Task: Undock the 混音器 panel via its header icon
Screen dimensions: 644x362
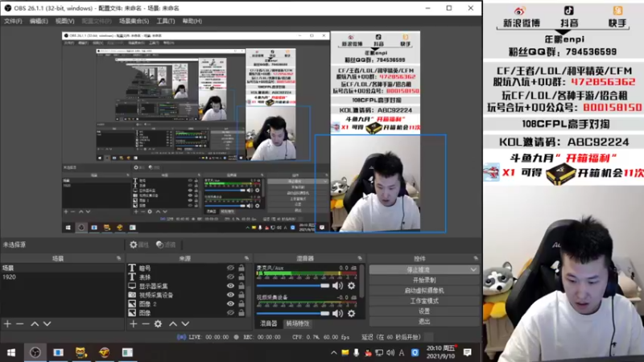Action: pos(360,258)
